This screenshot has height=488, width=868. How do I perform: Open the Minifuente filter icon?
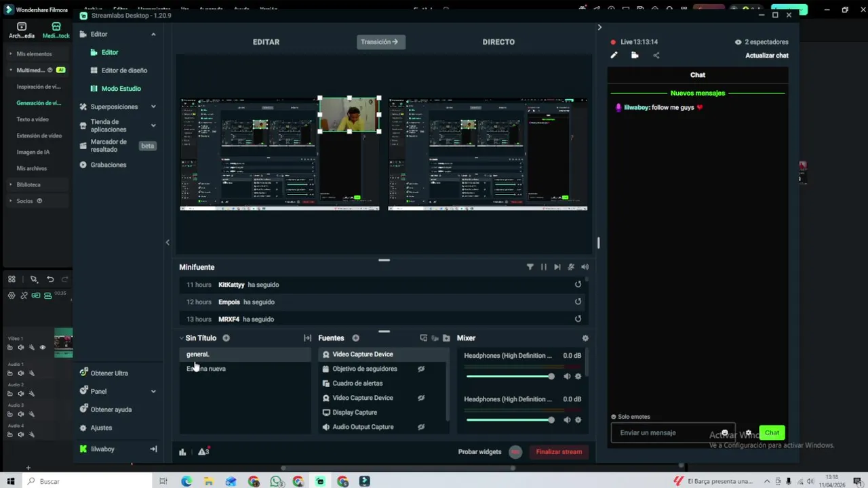tap(530, 267)
